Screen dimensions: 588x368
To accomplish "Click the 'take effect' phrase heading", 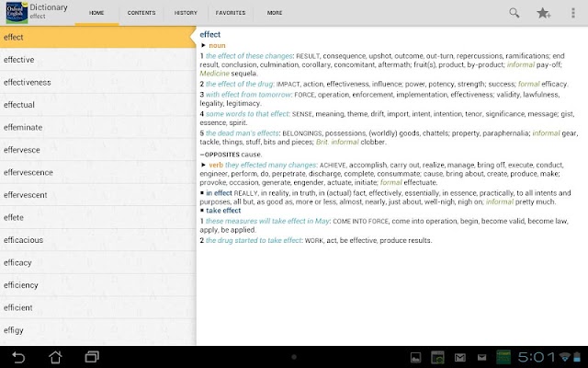I will click(223, 211).
